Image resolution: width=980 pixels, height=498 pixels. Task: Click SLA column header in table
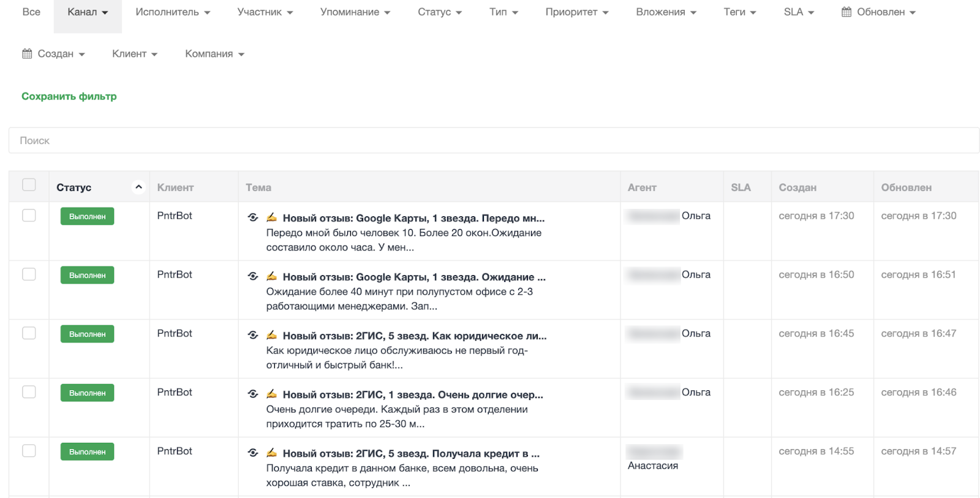(741, 187)
